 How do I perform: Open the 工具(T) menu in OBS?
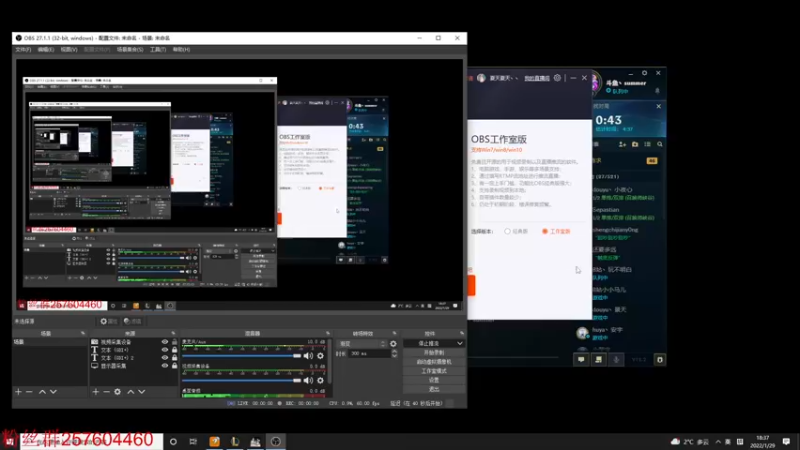pos(158,49)
